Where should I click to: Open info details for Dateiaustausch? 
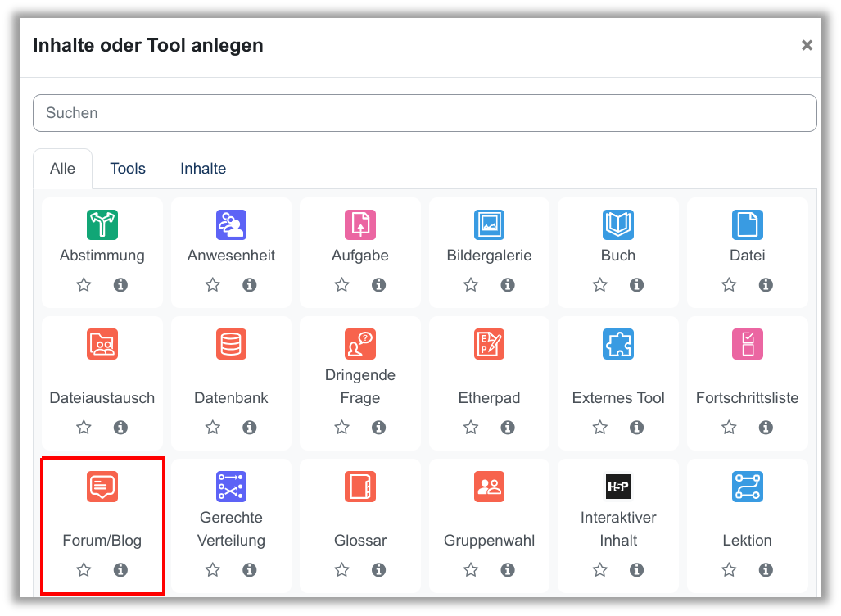(120, 428)
